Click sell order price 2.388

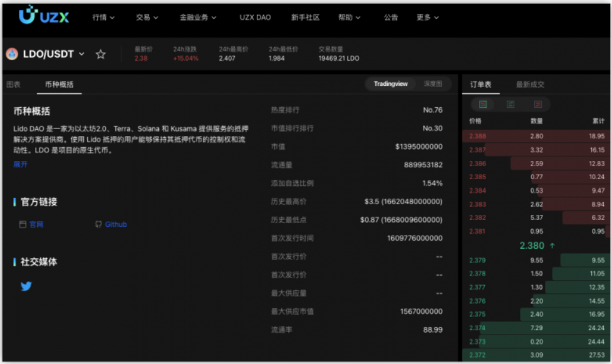click(477, 136)
